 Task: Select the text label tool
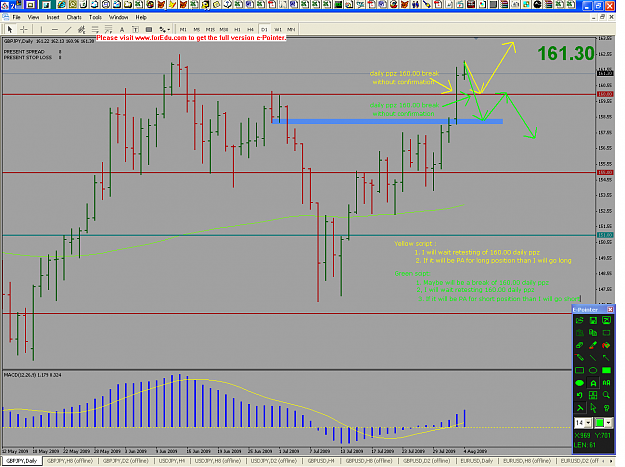136,29
